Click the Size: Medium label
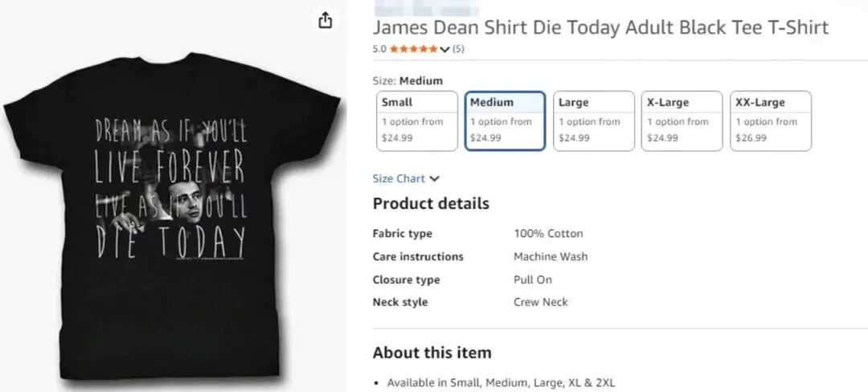The width and height of the screenshot is (868, 392). pyautogui.click(x=407, y=81)
